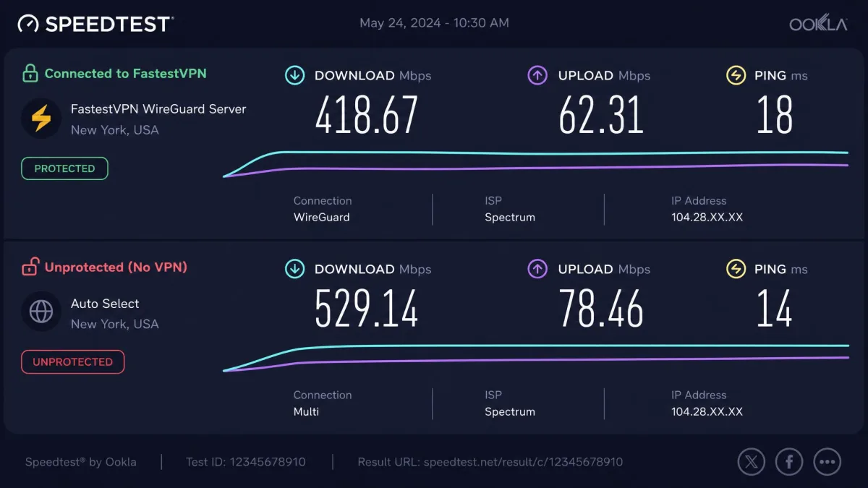Click New York, USA under Auto Select
The width and height of the screenshot is (868, 488).
115,324
